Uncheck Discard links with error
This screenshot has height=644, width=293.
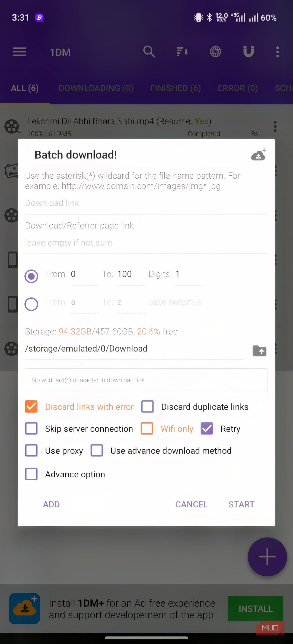(31, 407)
